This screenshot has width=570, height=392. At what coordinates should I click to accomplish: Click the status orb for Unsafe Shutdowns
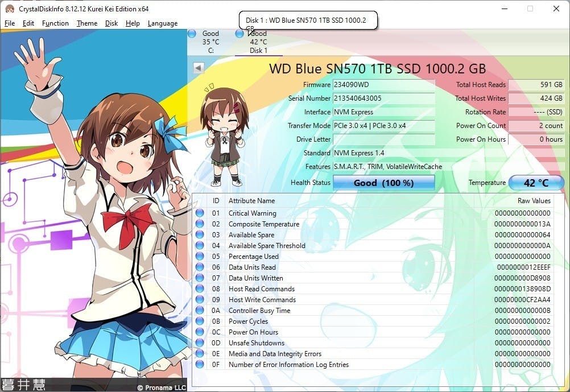tap(200, 343)
